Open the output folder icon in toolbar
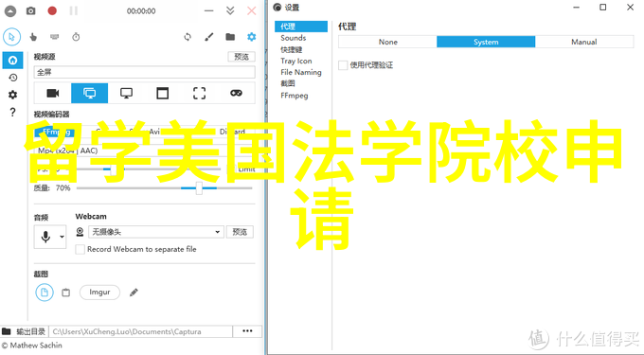644x355 pixels. (x=230, y=37)
